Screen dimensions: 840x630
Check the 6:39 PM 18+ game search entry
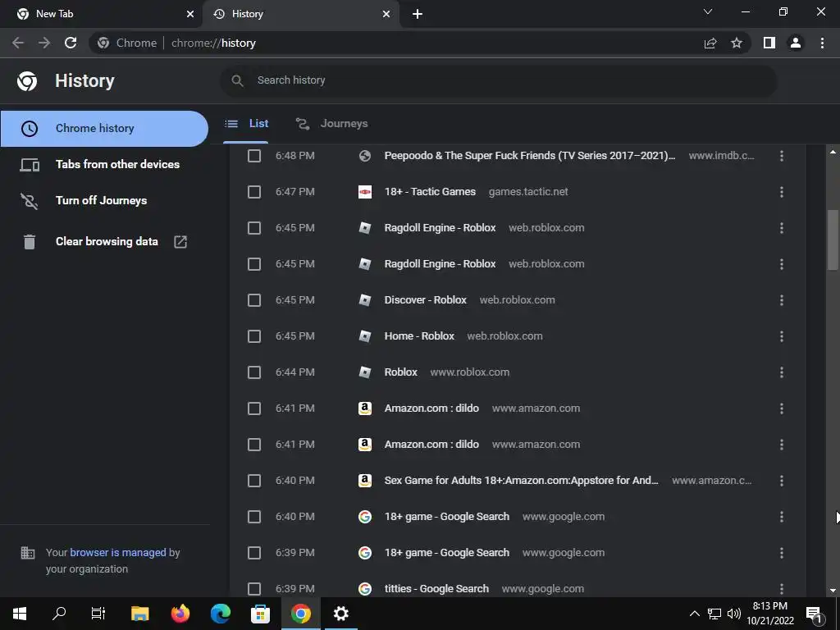click(x=254, y=553)
